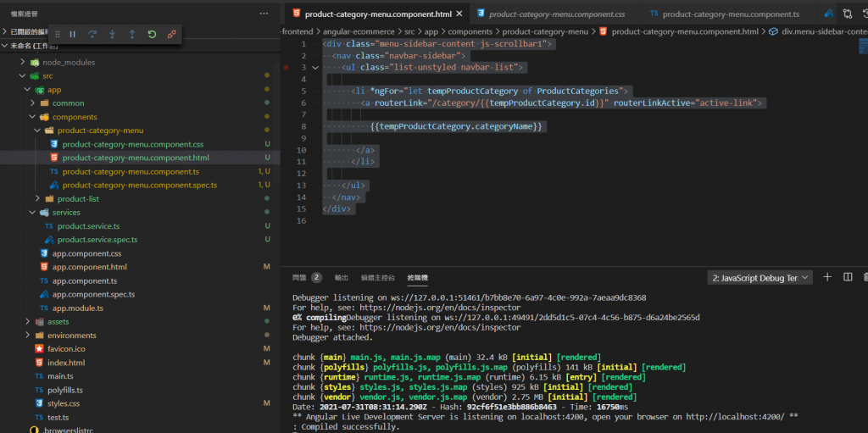Toggle the breakpoint on line 3
Viewport: 868px width, 433px height.
click(287, 66)
